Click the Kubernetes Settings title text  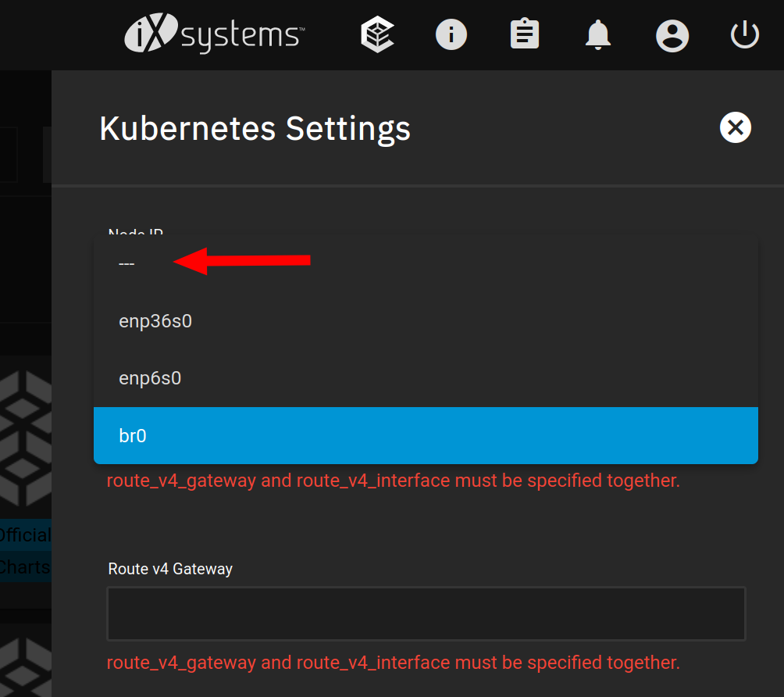pyautogui.click(x=255, y=129)
